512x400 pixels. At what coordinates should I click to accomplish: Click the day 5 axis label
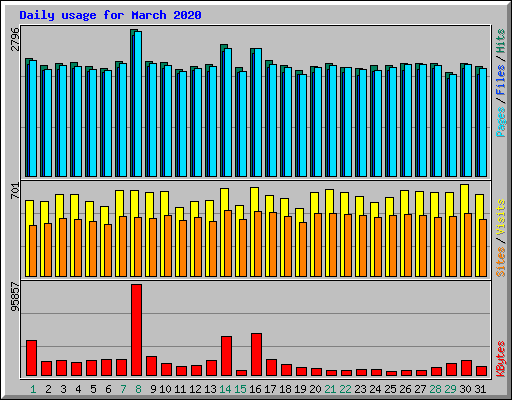click(x=93, y=389)
